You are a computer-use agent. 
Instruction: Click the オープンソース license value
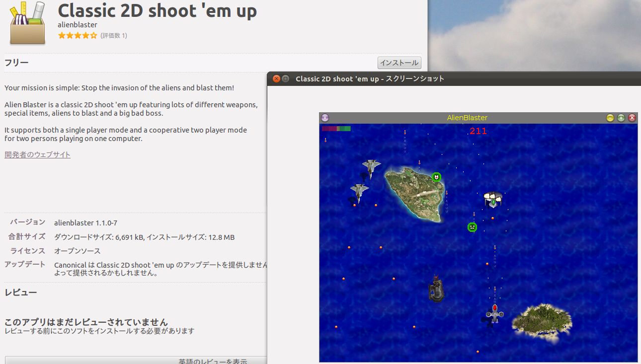[x=77, y=251]
